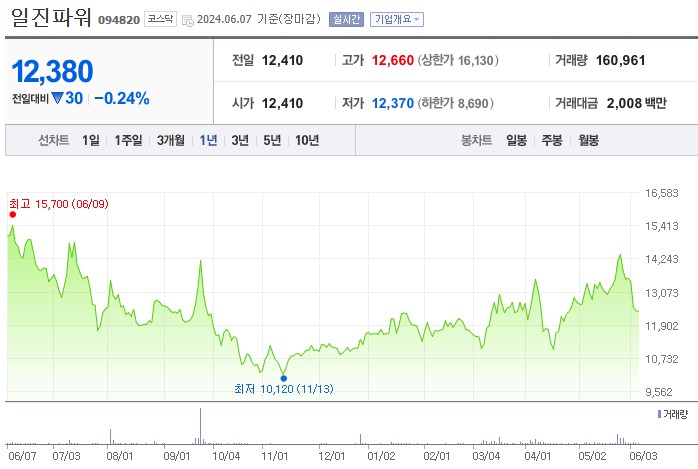698x469 pixels.
Task: Click the red 최고 high point marker
Action: pos(12,214)
